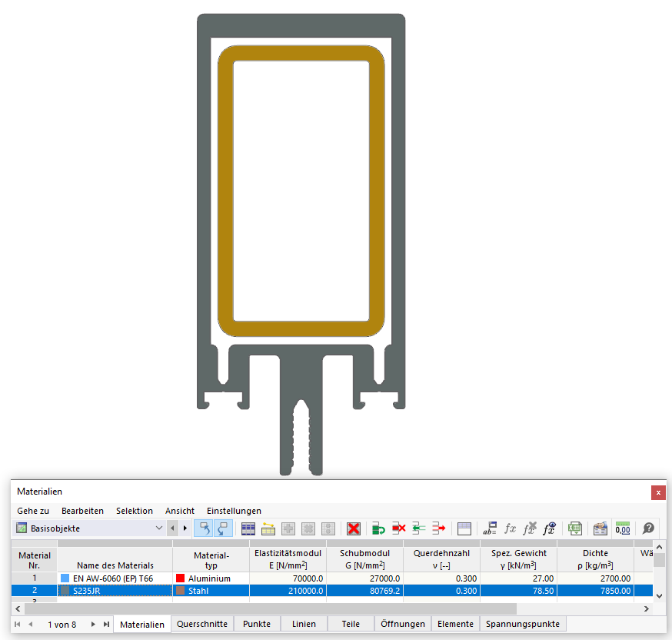This screenshot has width=672, height=640.
Task: Go to previous table with left arrow
Action: [173, 528]
